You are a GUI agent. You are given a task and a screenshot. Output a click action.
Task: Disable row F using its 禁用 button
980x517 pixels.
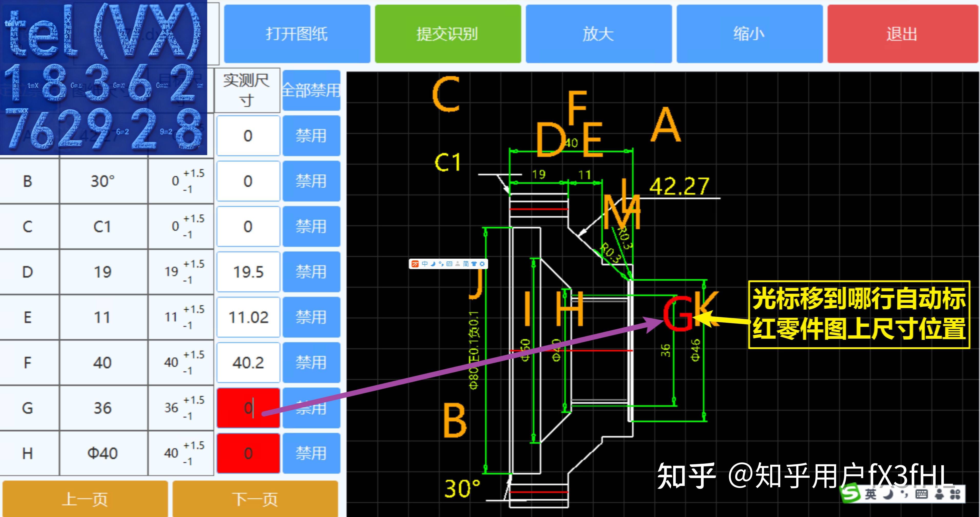311,363
